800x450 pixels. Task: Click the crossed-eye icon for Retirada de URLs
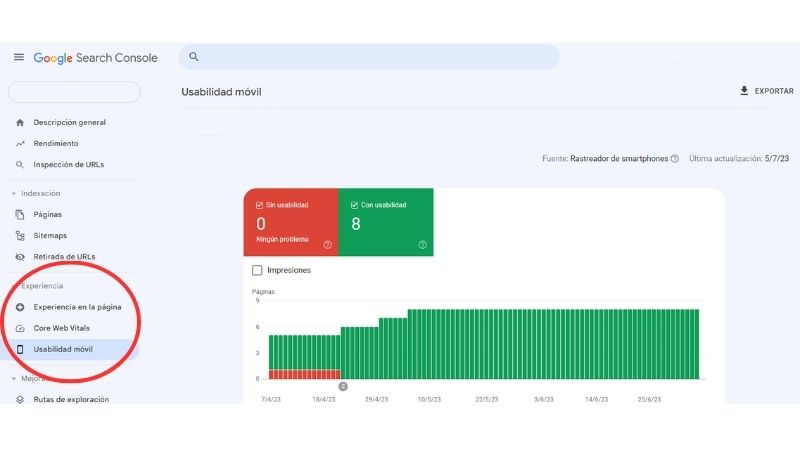pyautogui.click(x=20, y=257)
